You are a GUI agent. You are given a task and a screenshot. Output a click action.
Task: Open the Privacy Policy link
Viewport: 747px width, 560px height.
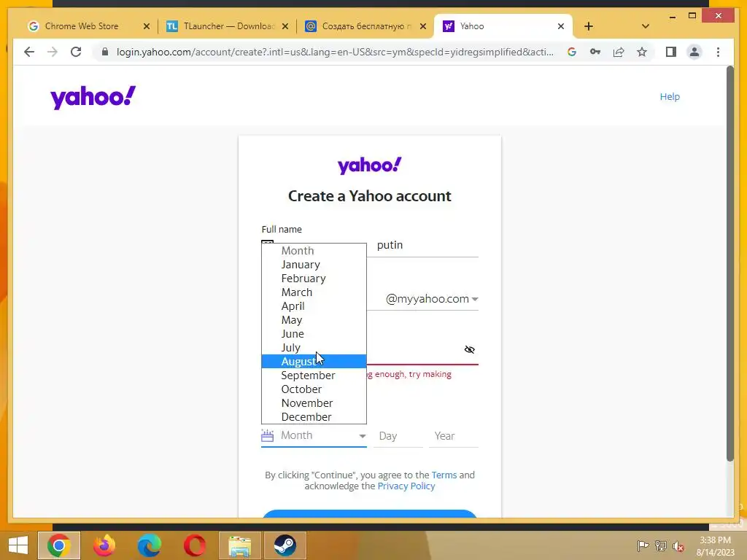click(406, 486)
